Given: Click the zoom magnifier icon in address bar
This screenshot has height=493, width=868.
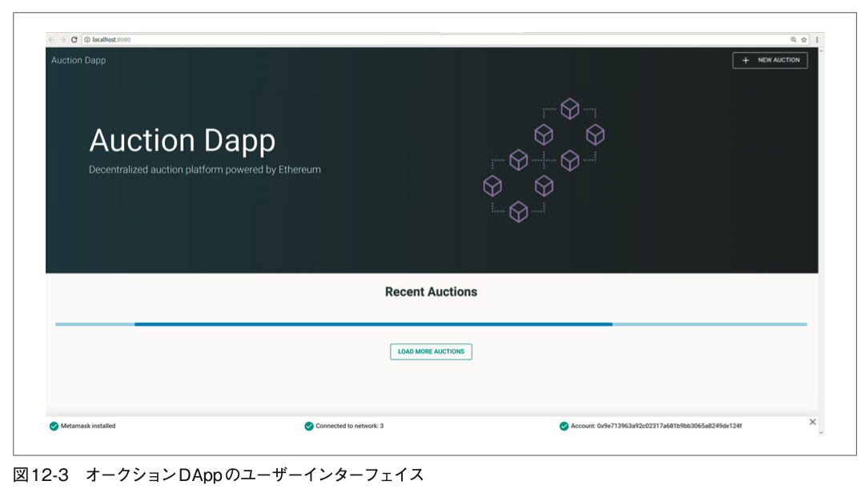Looking at the screenshot, I should pyautogui.click(x=794, y=40).
